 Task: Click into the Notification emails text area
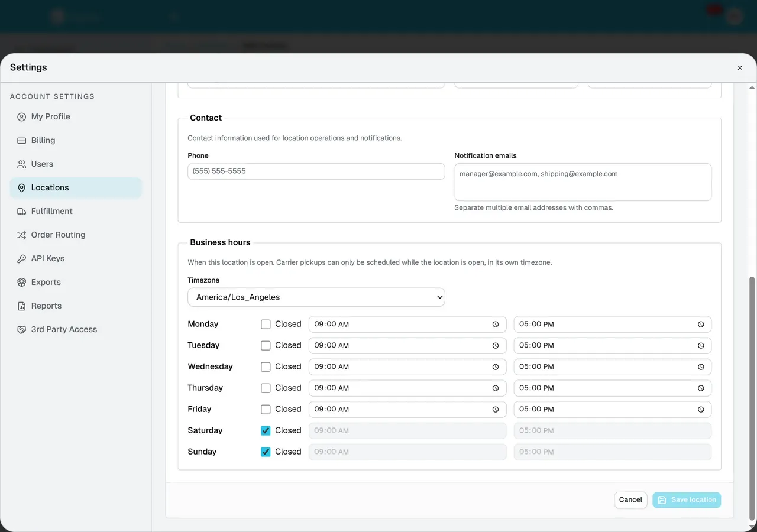coord(583,182)
